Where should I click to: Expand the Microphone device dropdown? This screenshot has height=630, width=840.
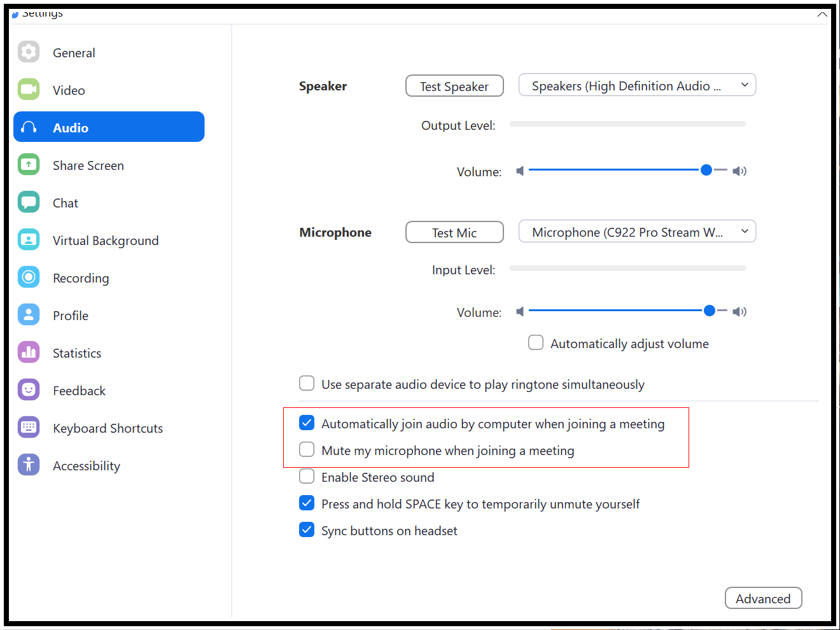coord(637,232)
